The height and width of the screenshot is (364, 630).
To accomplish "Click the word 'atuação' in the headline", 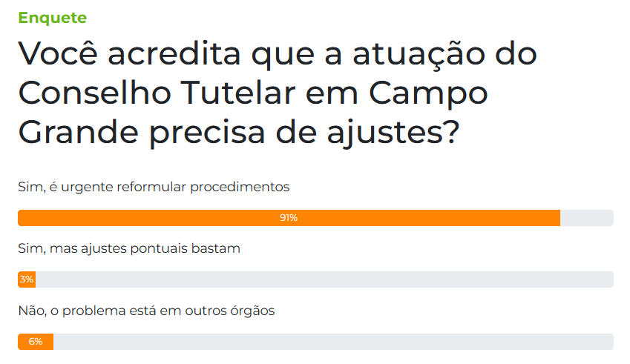I will [x=419, y=55].
